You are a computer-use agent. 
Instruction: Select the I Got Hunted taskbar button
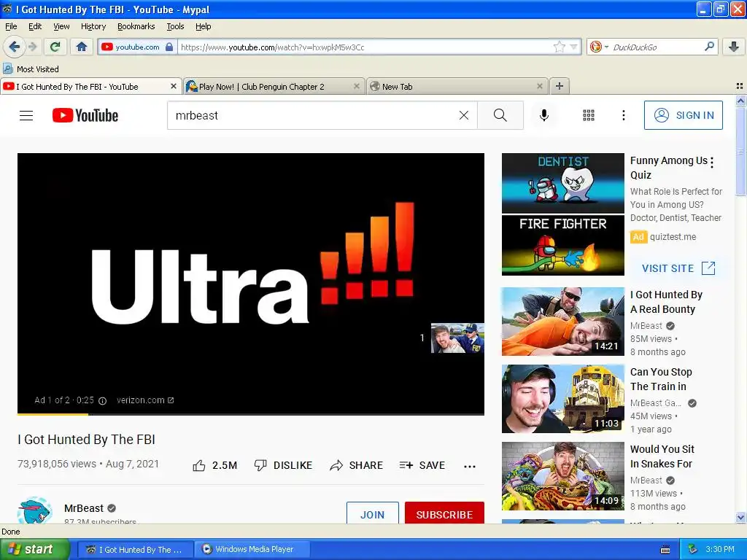tap(135, 549)
